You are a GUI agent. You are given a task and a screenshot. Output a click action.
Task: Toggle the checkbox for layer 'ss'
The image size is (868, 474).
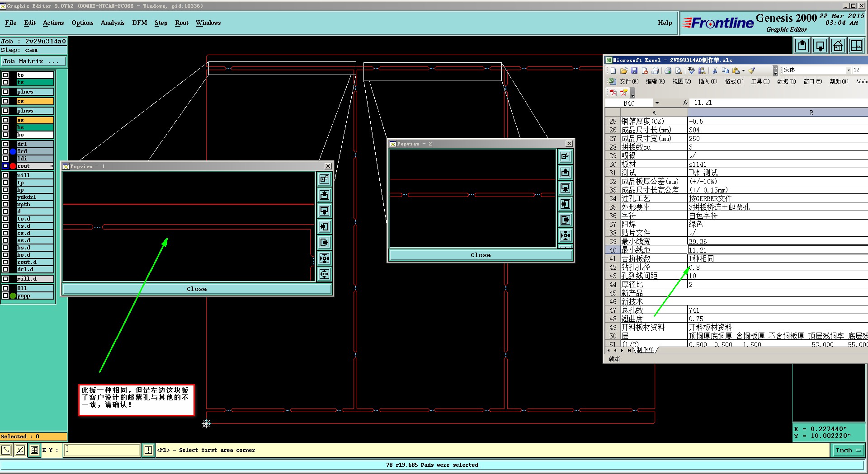[x=5, y=120]
